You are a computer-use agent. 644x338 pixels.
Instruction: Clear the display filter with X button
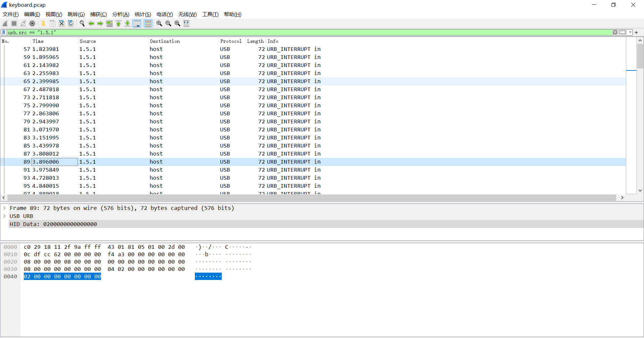tap(615, 32)
